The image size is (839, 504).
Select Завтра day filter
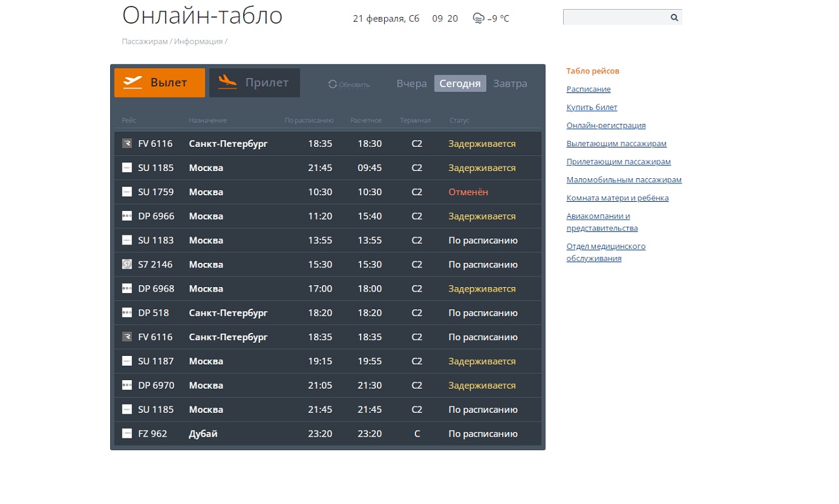click(510, 84)
